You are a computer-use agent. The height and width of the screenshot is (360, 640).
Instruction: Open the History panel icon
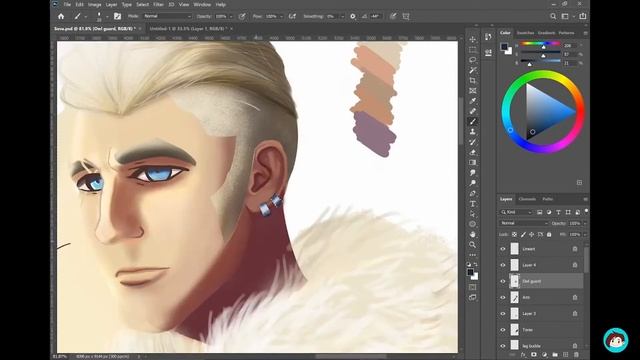[x=488, y=37]
